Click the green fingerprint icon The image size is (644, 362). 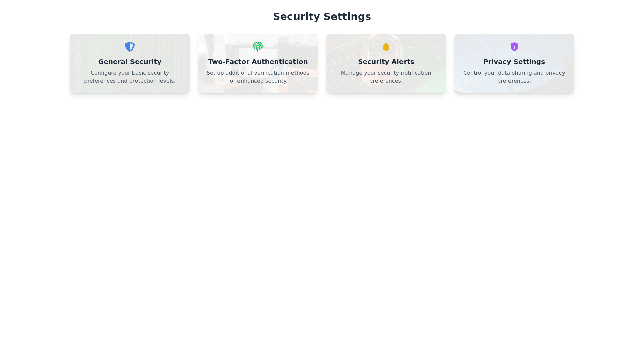[258, 47]
